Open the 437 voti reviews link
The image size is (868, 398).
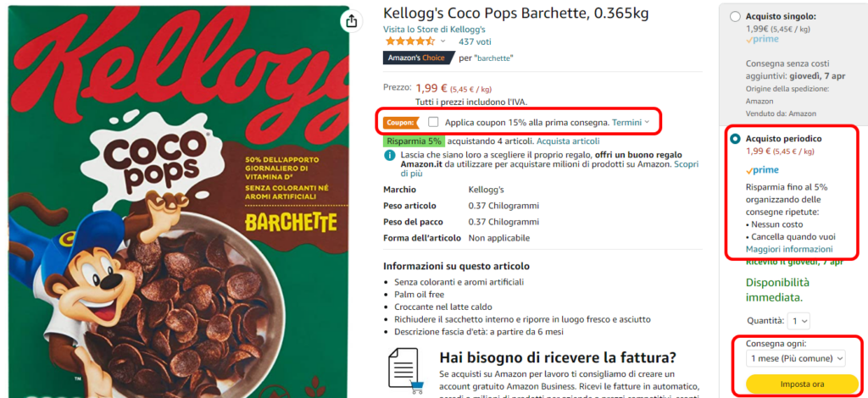point(475,41)
